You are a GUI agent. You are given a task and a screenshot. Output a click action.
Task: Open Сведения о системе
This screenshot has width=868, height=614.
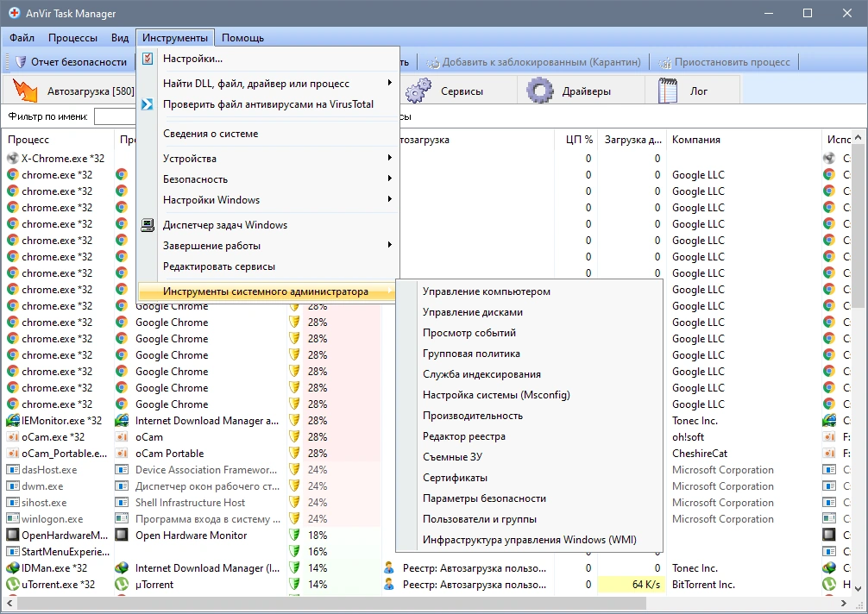click(x=211, y=134)
